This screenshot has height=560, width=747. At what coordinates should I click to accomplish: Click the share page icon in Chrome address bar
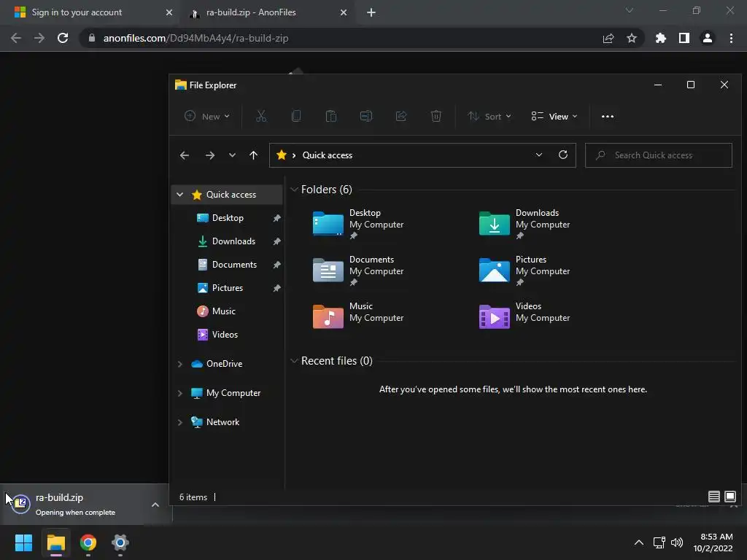pos(608,38)
